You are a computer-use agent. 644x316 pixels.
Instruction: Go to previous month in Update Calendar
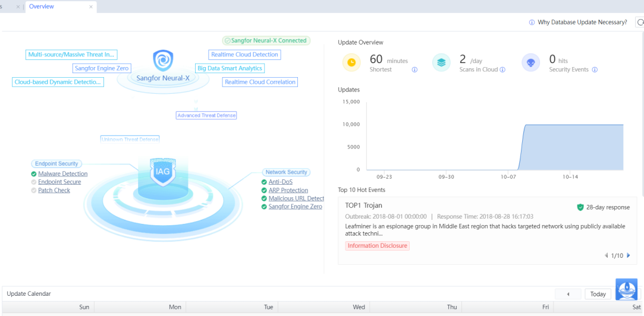pos(568,294)
